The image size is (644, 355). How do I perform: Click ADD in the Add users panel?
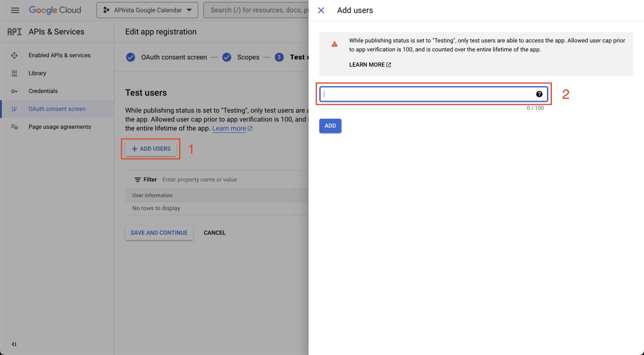pos(330,126)
